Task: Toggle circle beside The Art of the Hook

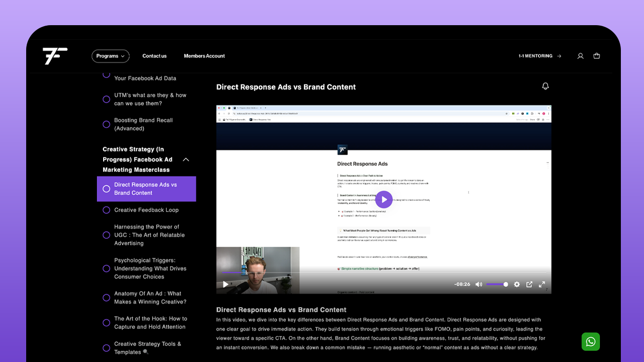Action: 106,323
